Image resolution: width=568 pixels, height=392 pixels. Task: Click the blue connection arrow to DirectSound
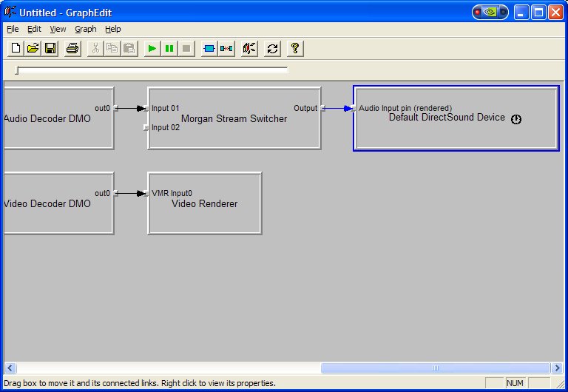pyautogui.click(x=338, y=108)
